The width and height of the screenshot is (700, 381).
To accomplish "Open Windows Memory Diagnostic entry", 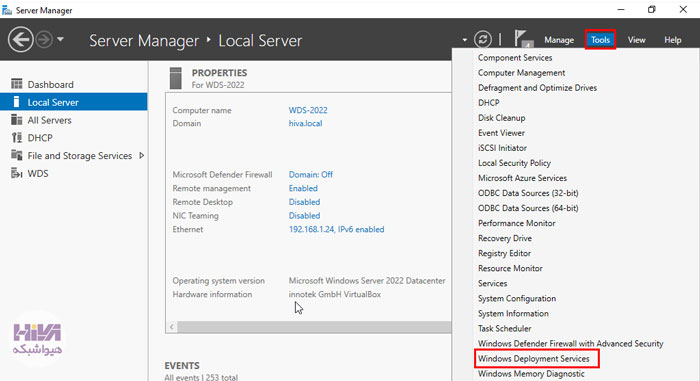I will [531, 374].
